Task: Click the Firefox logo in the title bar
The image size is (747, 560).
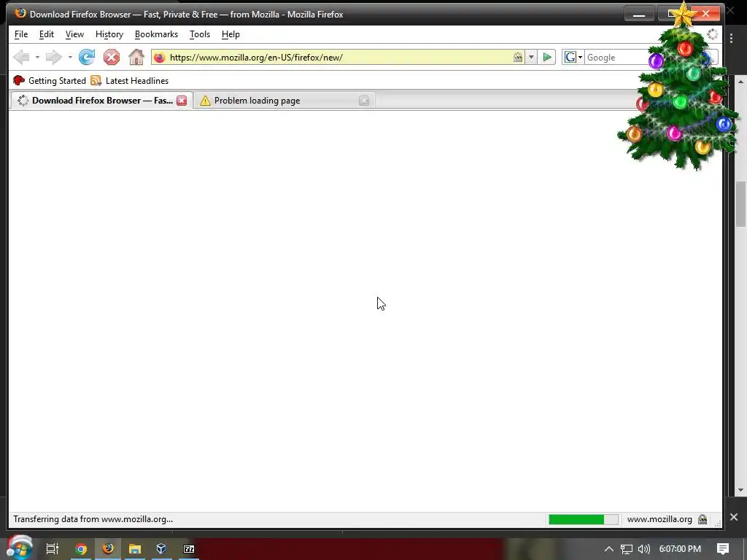Action: coord(20,13)
